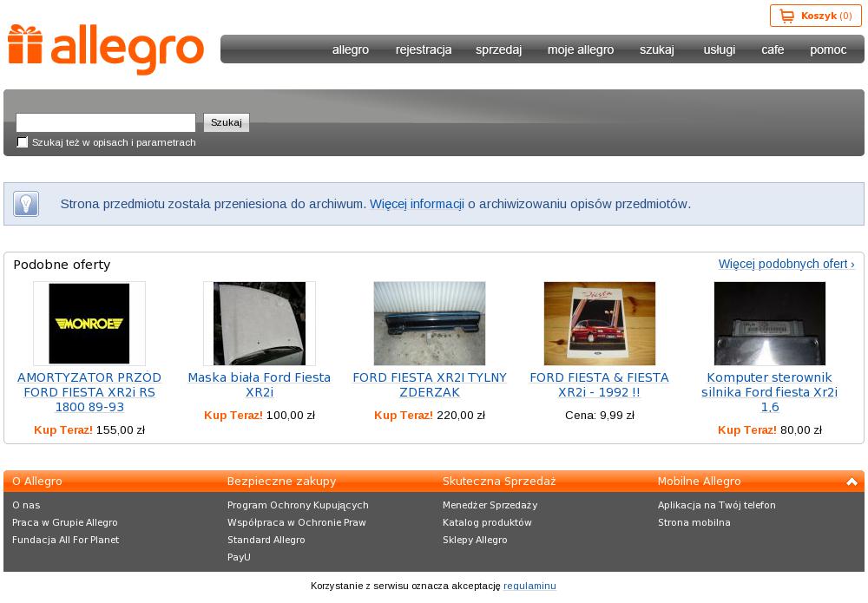Screen dimensions: 868x603
Task: Open 'Maska biała Ford Fiesta XR2i' listing
Action: (260, 385)
